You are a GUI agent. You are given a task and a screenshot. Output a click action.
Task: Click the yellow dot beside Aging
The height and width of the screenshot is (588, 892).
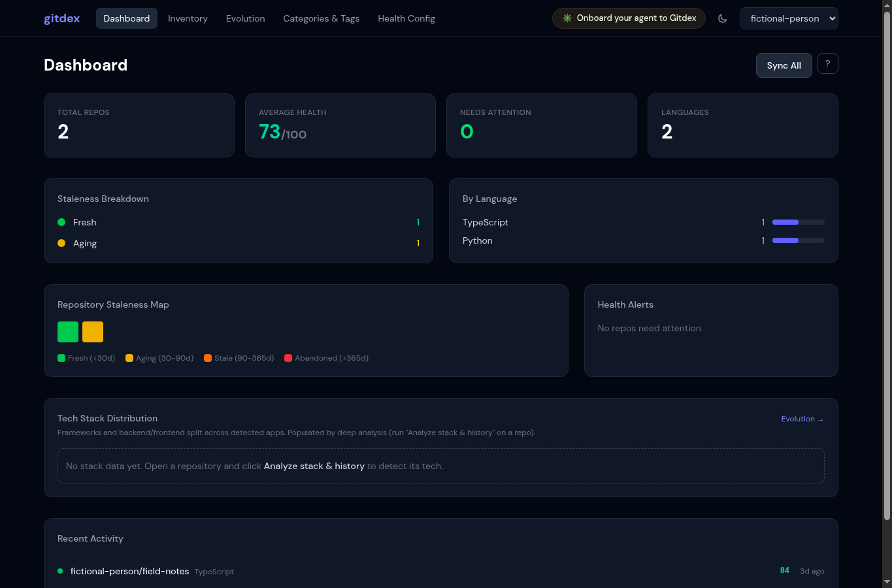pyautogui.click(x=61, y=243)
